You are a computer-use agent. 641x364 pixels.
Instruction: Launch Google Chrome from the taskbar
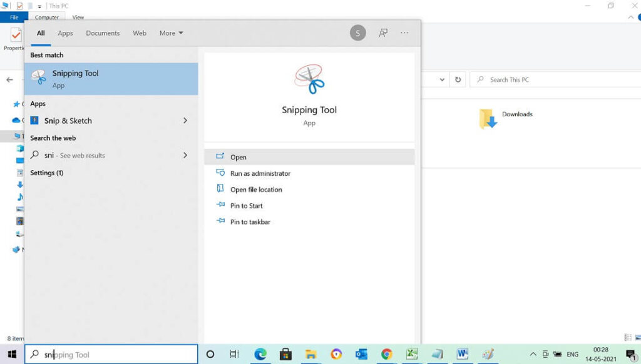coord(386,354)
